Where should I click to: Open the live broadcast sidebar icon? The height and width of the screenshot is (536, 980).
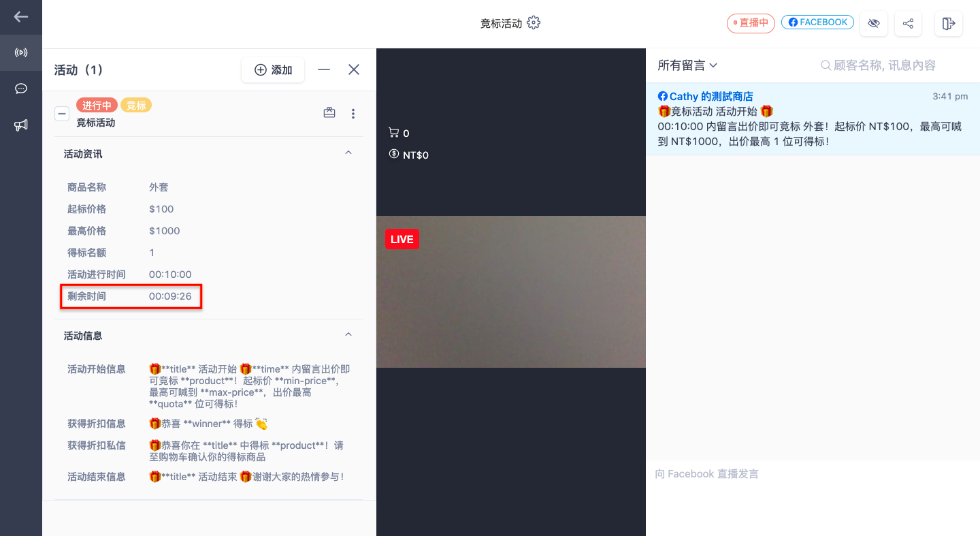[21, 52]
